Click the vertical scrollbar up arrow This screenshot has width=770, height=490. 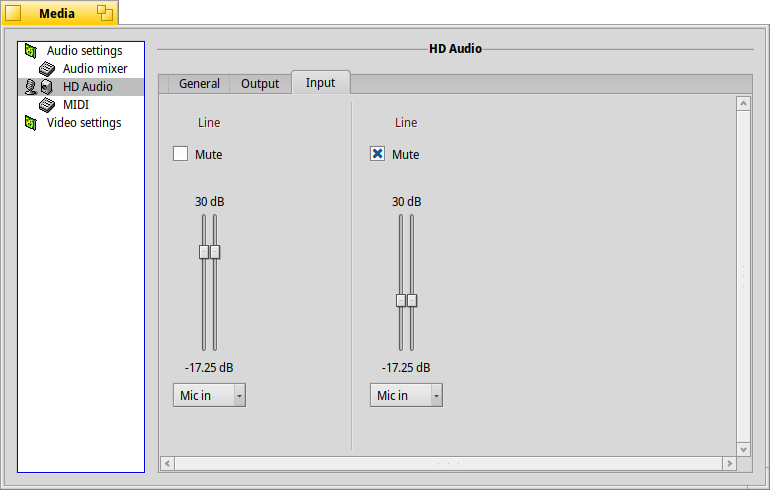tap(743, 104)
